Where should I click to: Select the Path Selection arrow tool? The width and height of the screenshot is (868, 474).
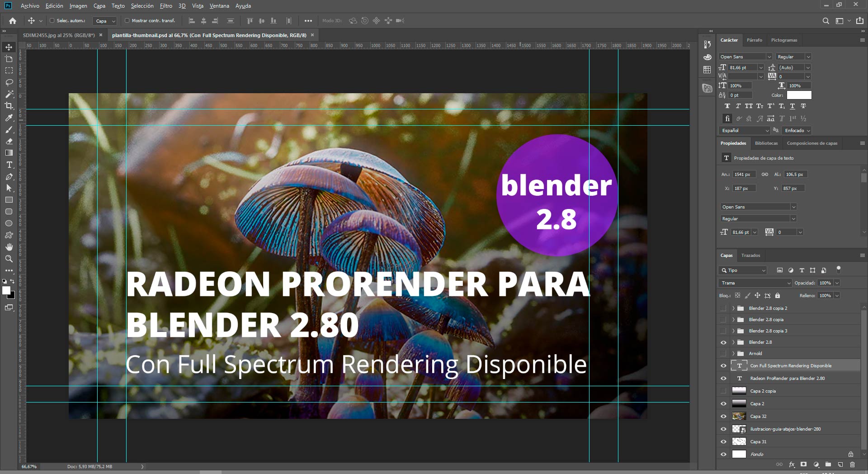click(9, 188)
